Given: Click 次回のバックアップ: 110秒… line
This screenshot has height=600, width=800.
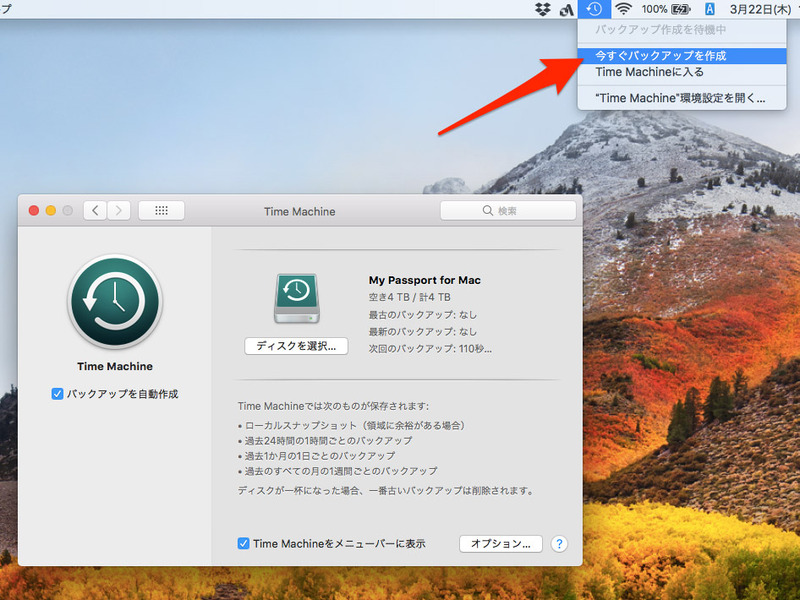Looking at the screenshot, I should 430,349.
